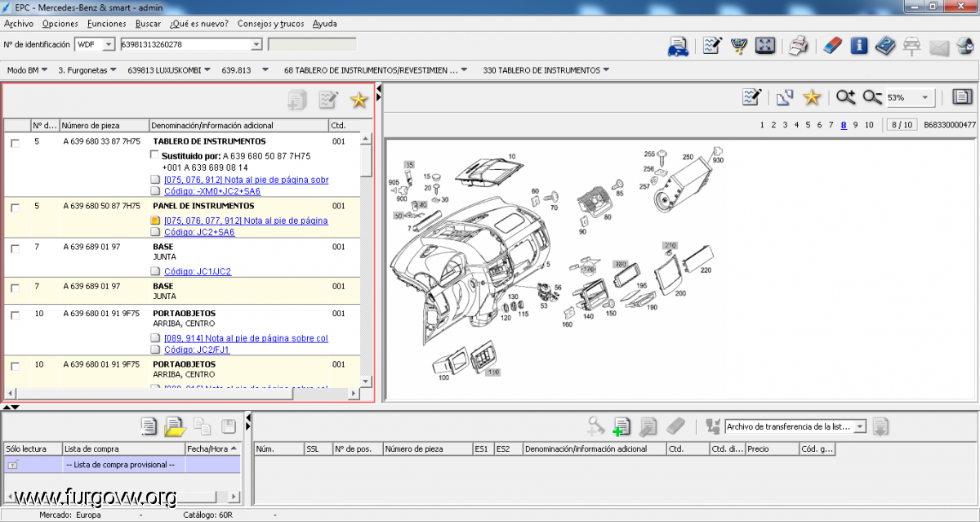Go to diagram page 10
Screen dimensions: 980x522
pos(869,125)
